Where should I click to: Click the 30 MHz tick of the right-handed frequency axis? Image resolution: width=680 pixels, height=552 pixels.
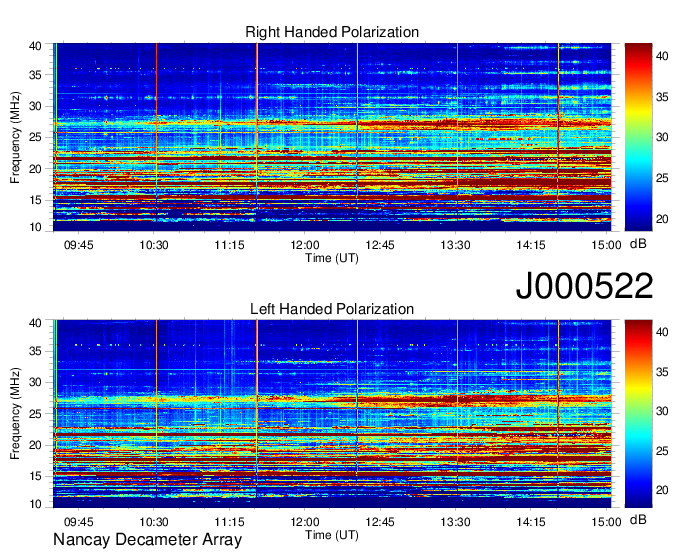tap(35, 107)
